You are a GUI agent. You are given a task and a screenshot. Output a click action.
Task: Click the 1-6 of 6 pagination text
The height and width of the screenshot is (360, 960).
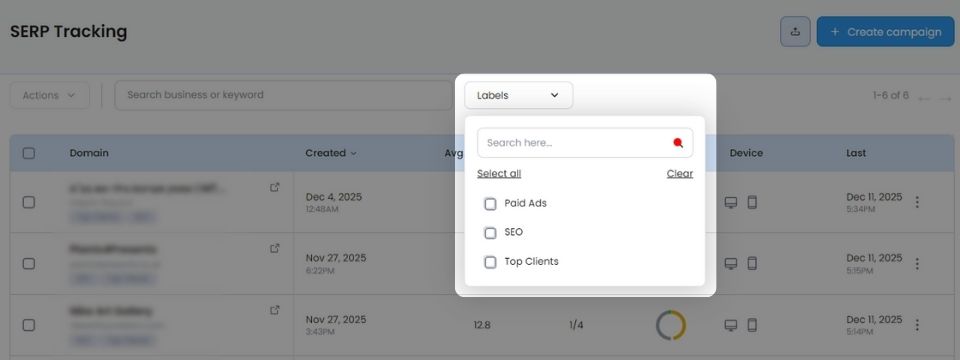890,96
